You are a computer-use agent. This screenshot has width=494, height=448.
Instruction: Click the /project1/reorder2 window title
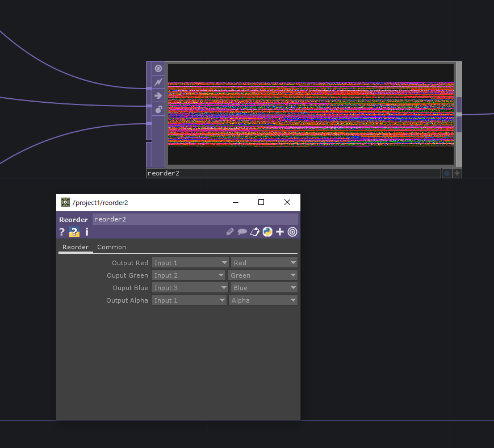point(100,203)
